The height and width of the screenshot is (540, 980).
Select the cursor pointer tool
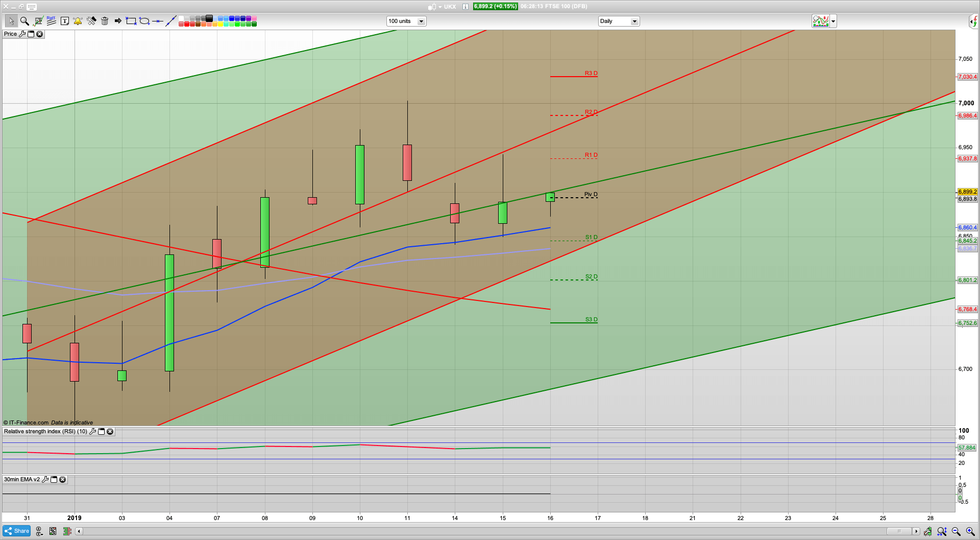click(x=11, y=21)
